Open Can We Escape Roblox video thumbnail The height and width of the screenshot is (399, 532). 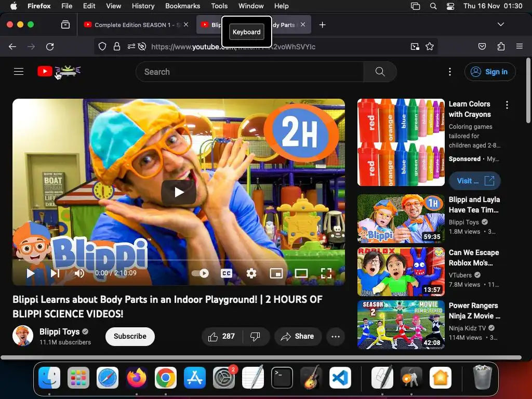[401, 271]
